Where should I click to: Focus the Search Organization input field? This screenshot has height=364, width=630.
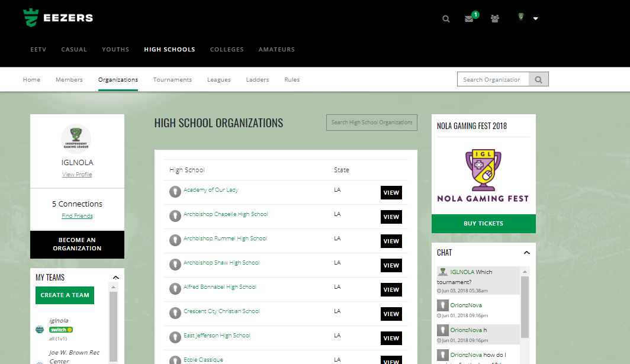pyautogui.click(x=493, y=79)
